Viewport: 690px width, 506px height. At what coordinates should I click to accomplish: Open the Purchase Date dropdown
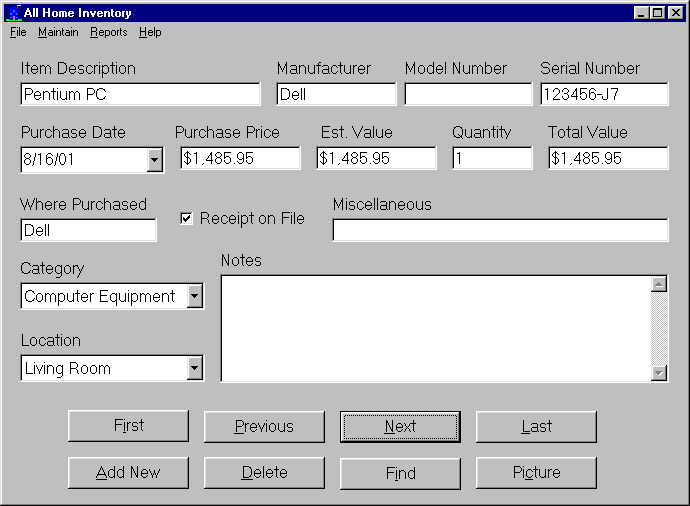click(155, 159)
